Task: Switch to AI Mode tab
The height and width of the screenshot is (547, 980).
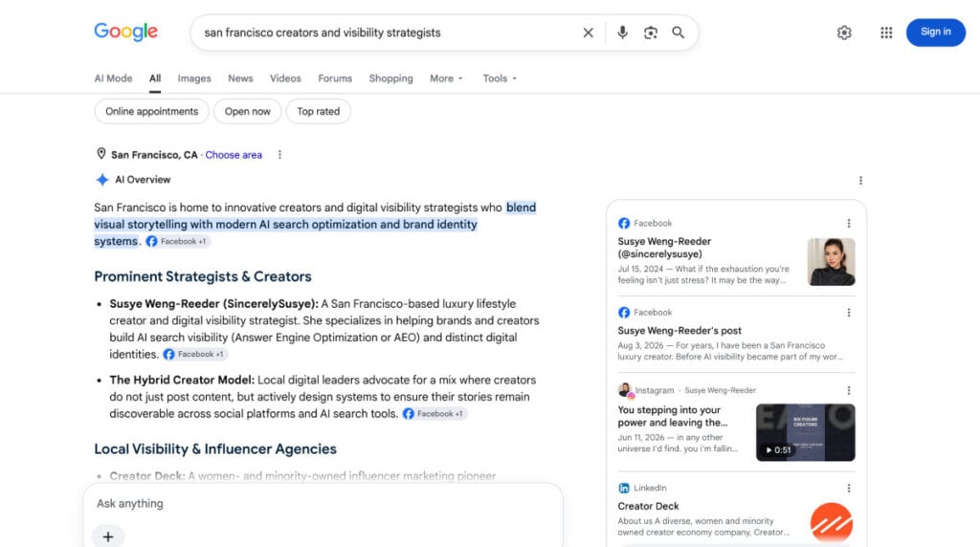Action: click(113, 78)
